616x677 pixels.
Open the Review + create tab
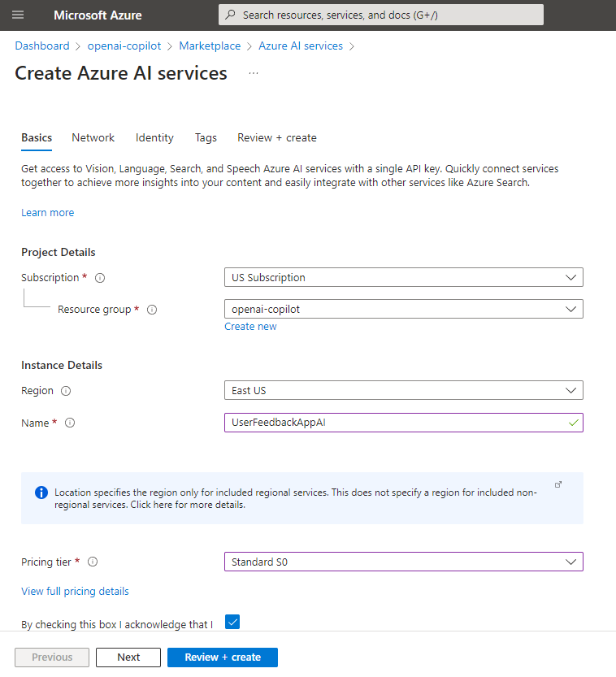pyautogui.click(x=276, y=137)
